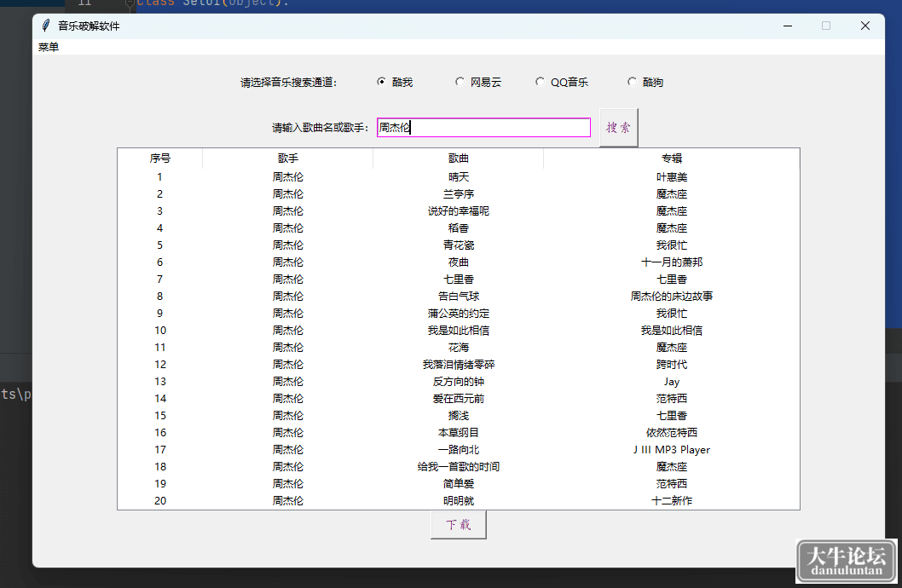Select the song 稻香
The height and width of the screenshot is (588, 902).
459,228
